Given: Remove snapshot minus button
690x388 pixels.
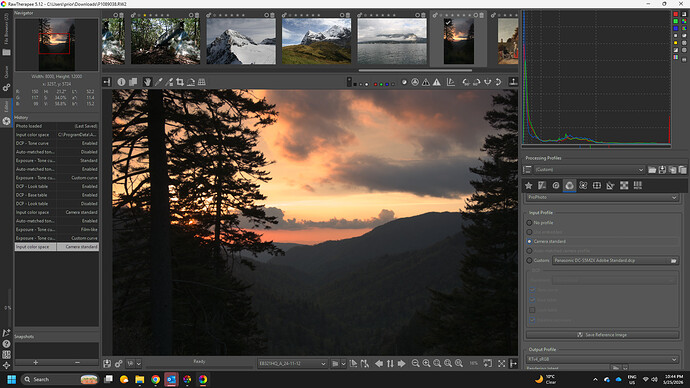Looking at the screenshot, I should coord(77,362).
